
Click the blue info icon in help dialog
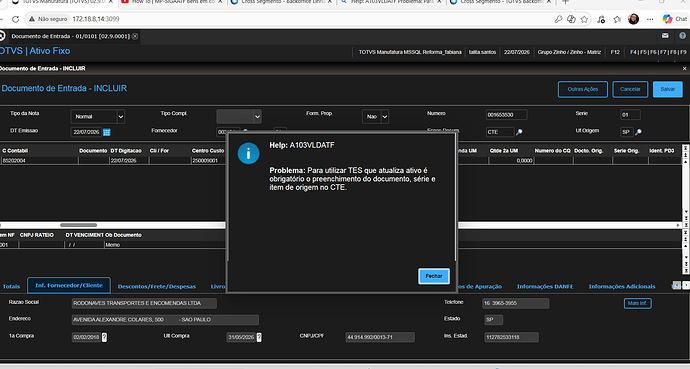pos(248,153)
